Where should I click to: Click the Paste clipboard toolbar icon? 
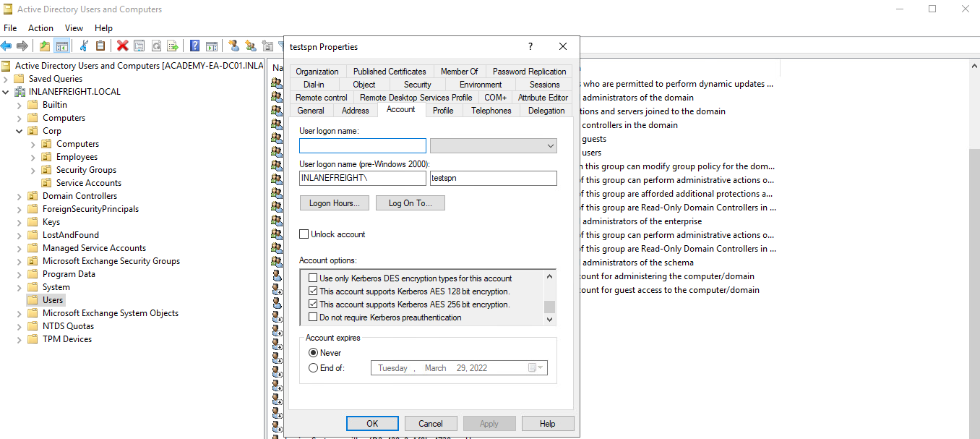100,46
